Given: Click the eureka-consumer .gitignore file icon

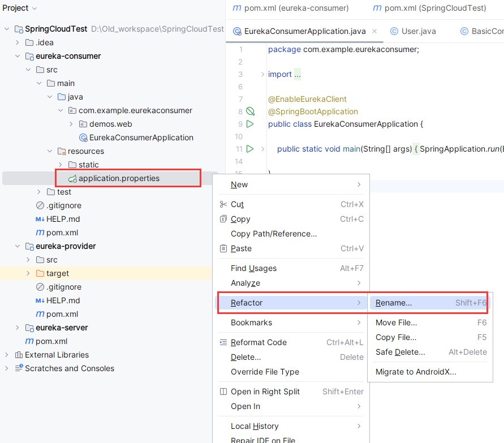Looking at the screenshot, I should (40, 205).
